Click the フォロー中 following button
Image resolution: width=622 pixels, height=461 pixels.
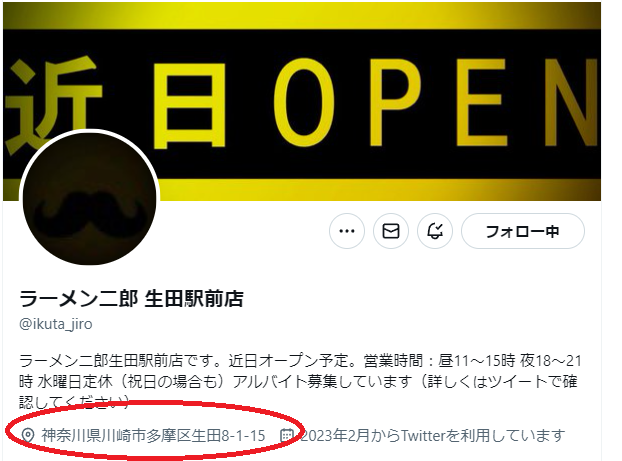522,231
